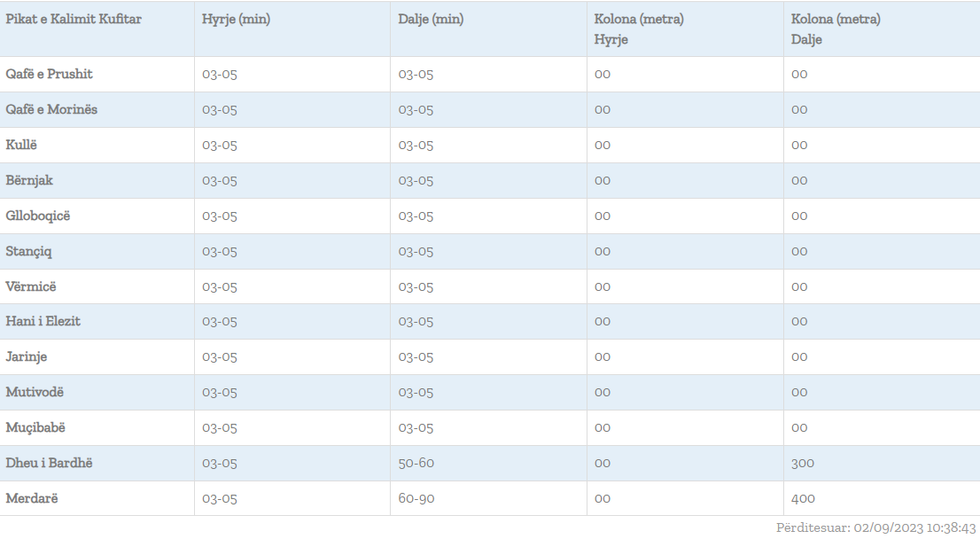Click the 400 metre exit queue value
Image resolution: width=980 pixels, height=541 pixels.
(803, 498)
